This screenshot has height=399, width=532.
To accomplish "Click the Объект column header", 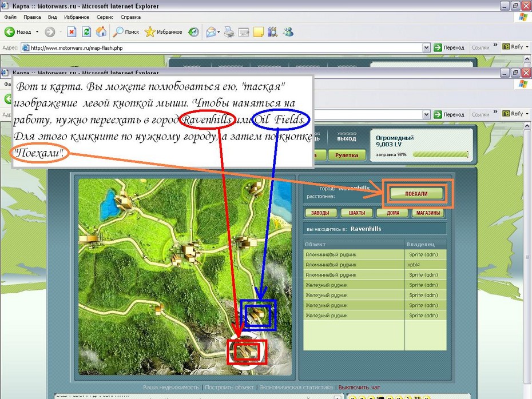I will pyautogui.click(x=354, y=244).
